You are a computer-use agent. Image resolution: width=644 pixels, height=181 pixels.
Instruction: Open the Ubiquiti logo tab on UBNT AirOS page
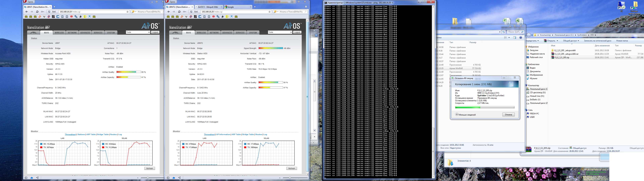point(33,33)
